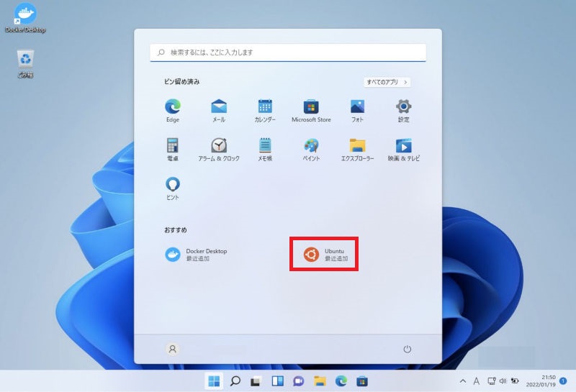Toggle the IME input mode A indicator
576x392 pixels.
[477, 381]
